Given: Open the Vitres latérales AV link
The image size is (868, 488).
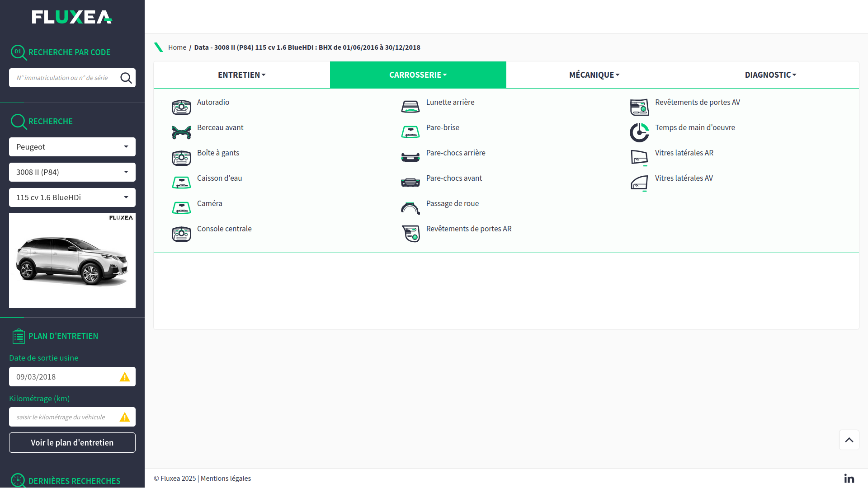Looking at the screenshot, I should point(684,178).
